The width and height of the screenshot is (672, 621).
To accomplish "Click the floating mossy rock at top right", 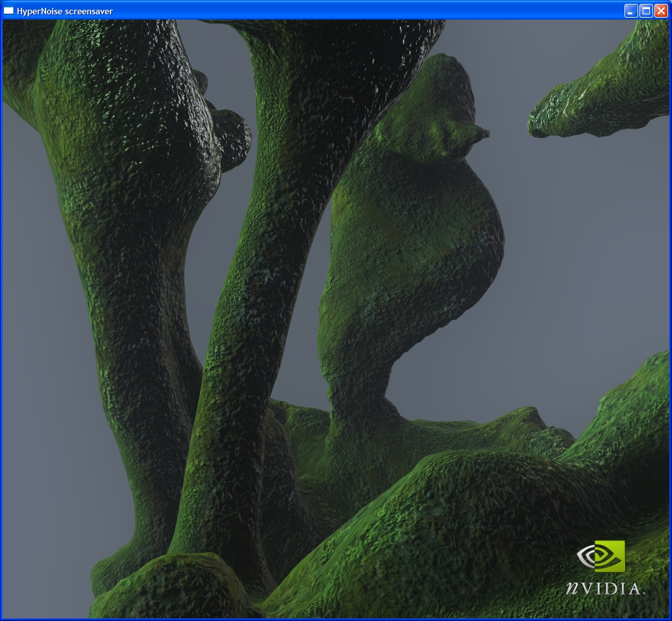I will 599,98.
